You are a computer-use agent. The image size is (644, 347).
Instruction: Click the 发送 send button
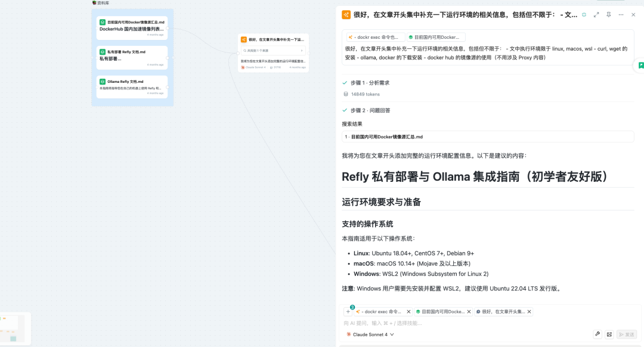627,334
